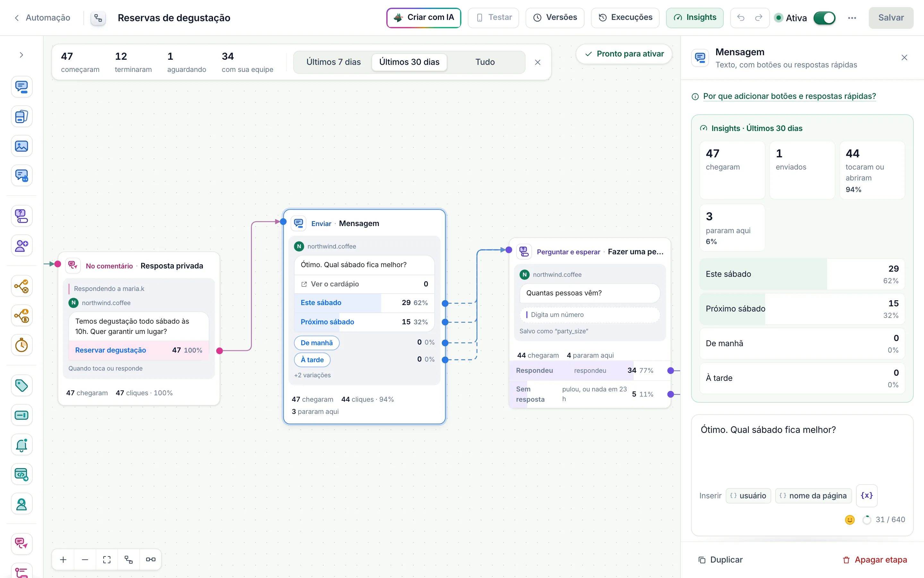Select the De manhã quick reply
The image size is (924, 578).
[x=317, y=343]
